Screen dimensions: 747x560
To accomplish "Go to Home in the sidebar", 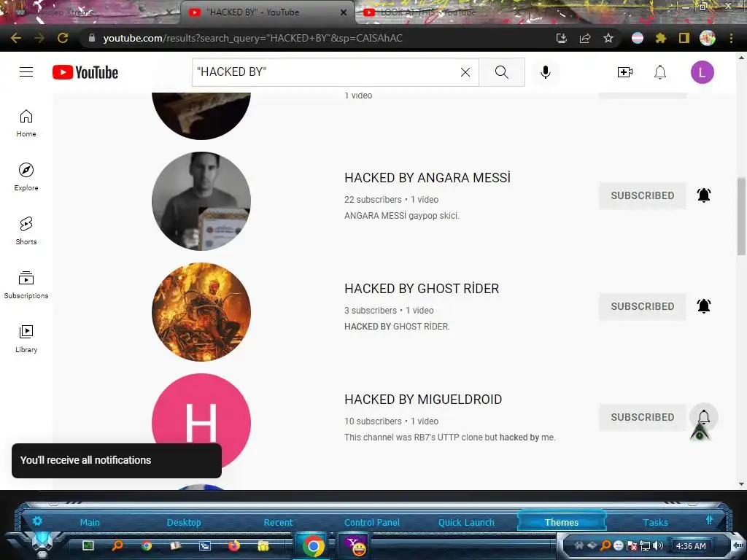I will 26,122.
